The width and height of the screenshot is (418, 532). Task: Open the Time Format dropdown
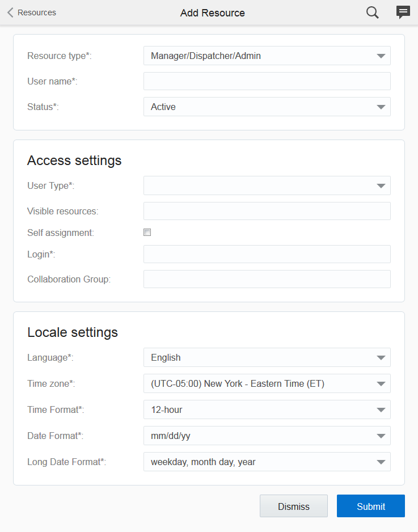point(267,409)
